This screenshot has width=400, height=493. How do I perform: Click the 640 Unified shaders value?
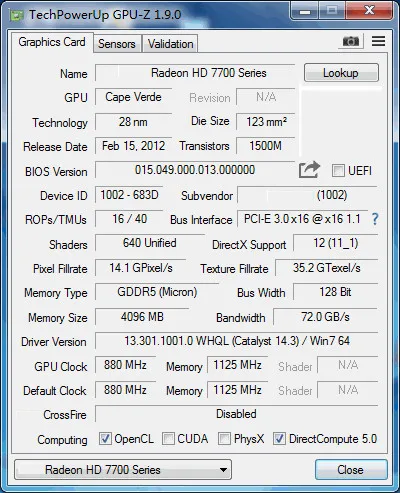(150, 243)
